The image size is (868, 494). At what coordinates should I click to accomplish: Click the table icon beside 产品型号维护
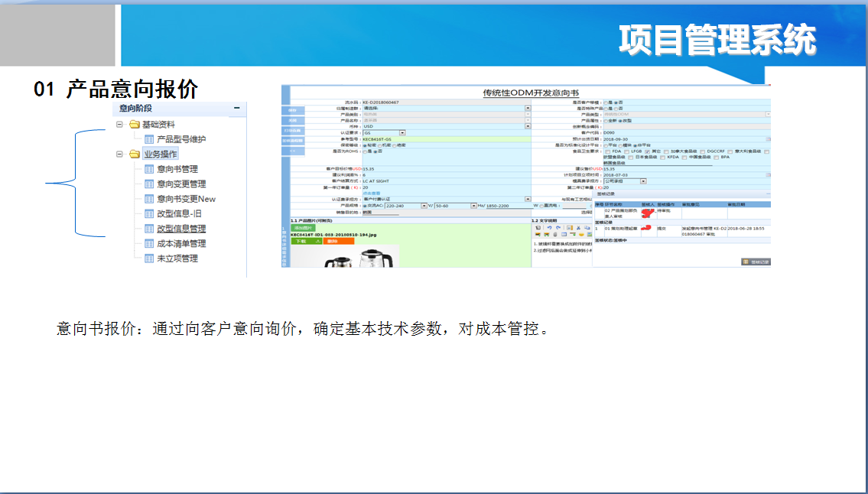point(149,139)
